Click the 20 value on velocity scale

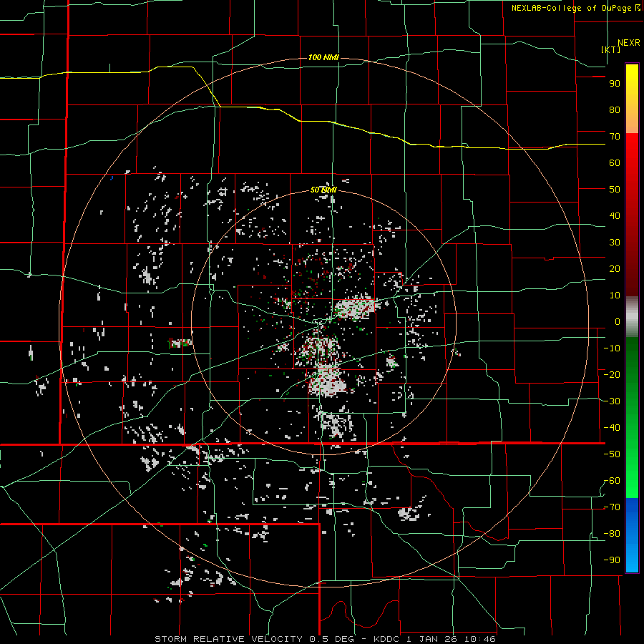615,269
